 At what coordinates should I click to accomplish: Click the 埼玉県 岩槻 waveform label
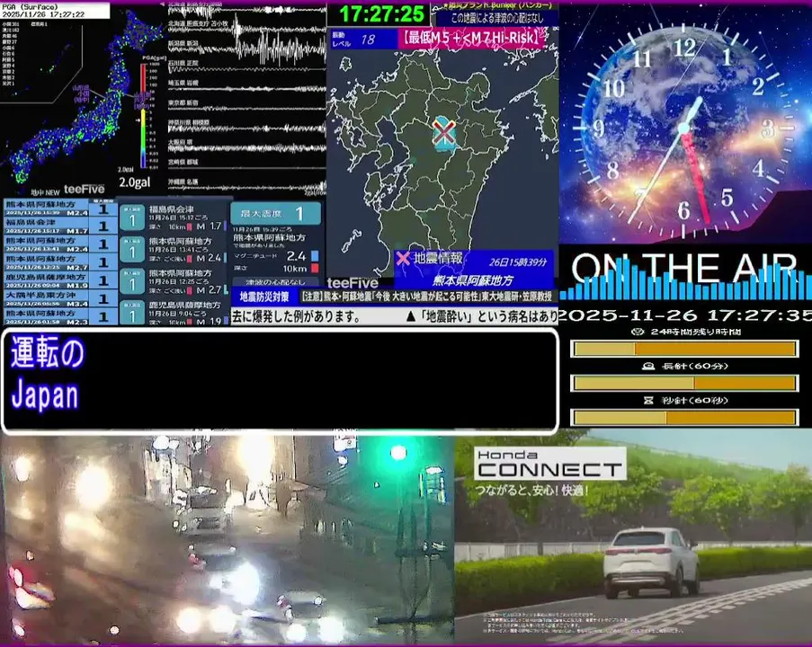(x=183, y=83)
